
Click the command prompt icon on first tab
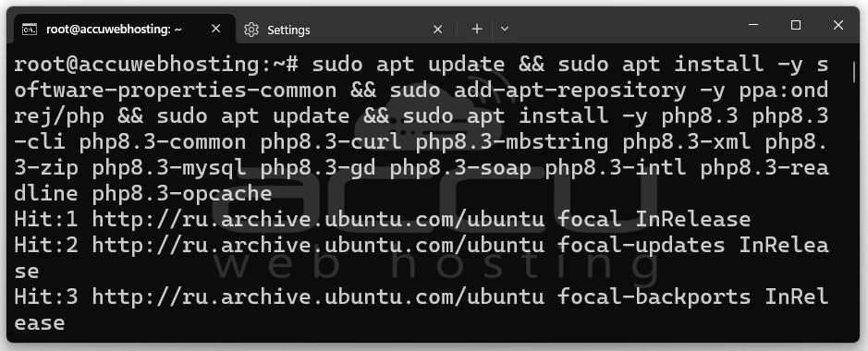(30, 30)
